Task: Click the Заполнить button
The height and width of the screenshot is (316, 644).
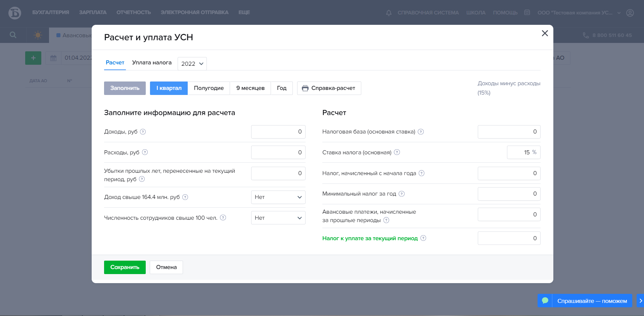Action: click(125, 88)
